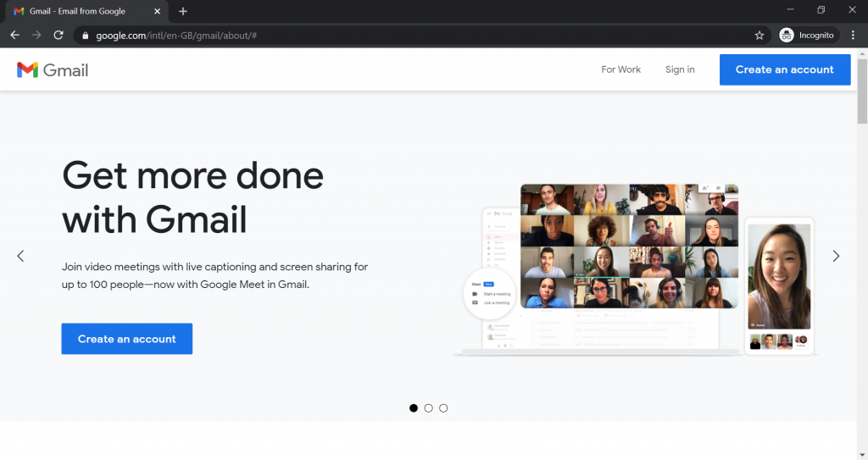Viewport: 868px width, 460px height.
Task: Go back using browser back arrow
Action: click(x=15, y=35)
